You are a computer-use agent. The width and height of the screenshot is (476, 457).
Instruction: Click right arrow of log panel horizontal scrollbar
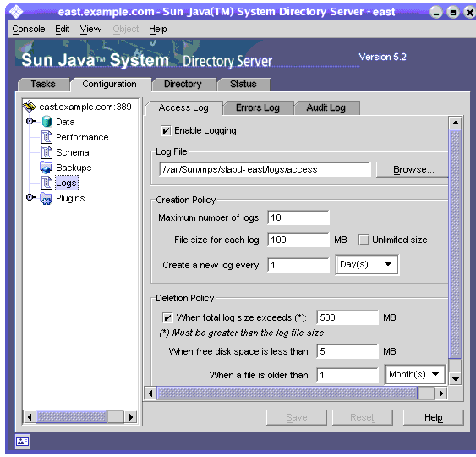tap(440, 394)
